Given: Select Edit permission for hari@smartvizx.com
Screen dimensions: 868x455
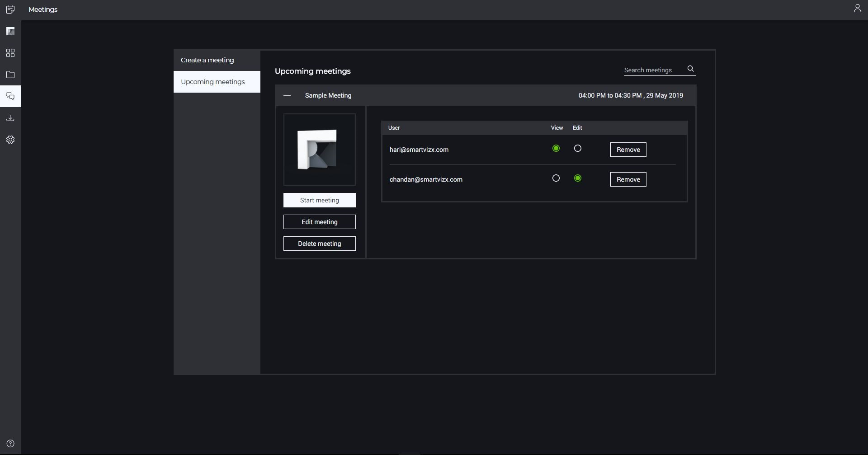Looking at the screenshot, I should tap(578, 148).
